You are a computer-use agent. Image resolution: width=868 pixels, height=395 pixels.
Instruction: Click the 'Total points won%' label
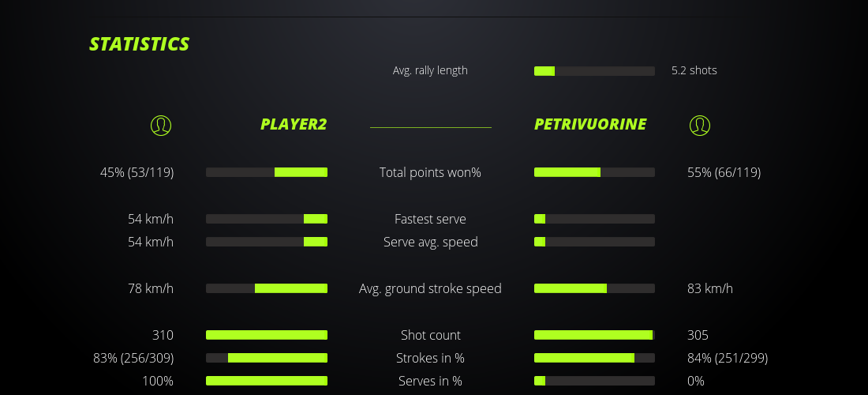(430, 172)
